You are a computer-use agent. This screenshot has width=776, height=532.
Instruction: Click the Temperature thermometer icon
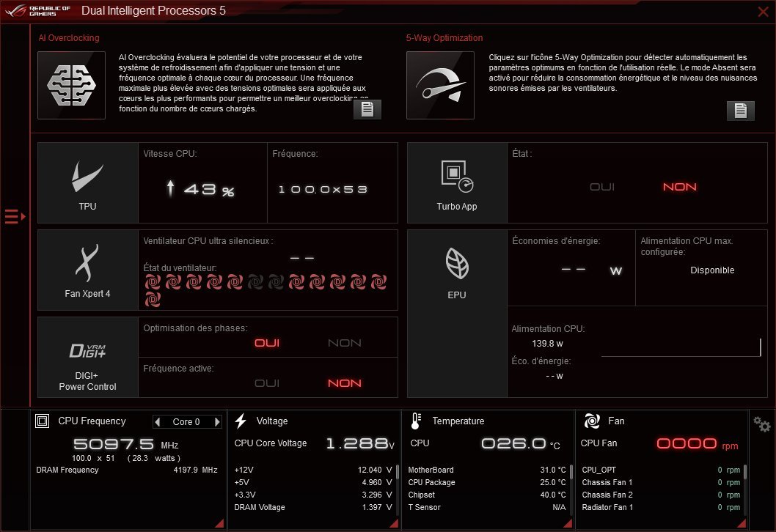coord(416,421)
